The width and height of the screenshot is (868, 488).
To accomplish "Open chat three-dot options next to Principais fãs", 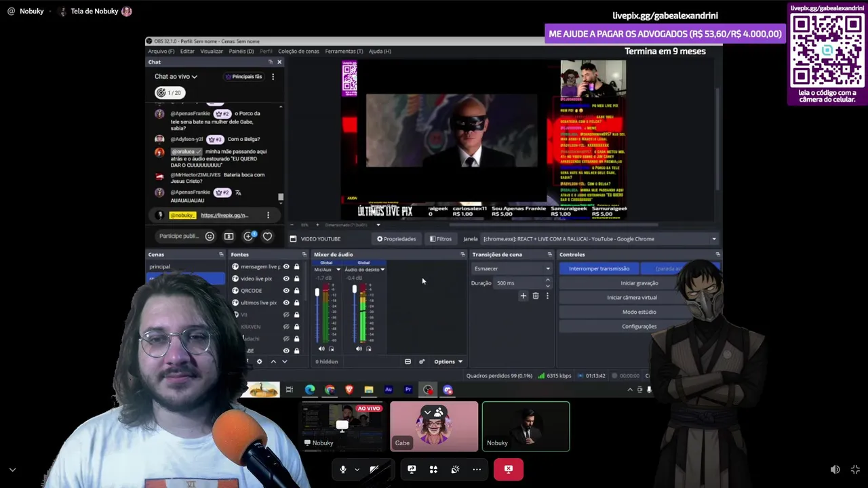I will click(273, 77).
